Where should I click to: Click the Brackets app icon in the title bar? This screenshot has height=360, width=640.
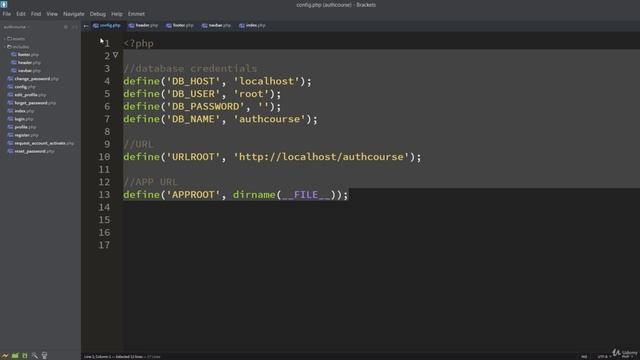(x=4, y=4)
